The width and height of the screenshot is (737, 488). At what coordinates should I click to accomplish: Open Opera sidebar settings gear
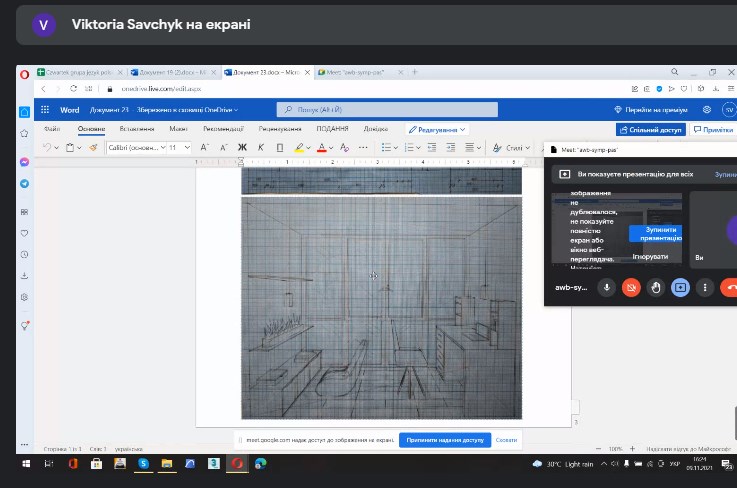(x=24, y=297)
